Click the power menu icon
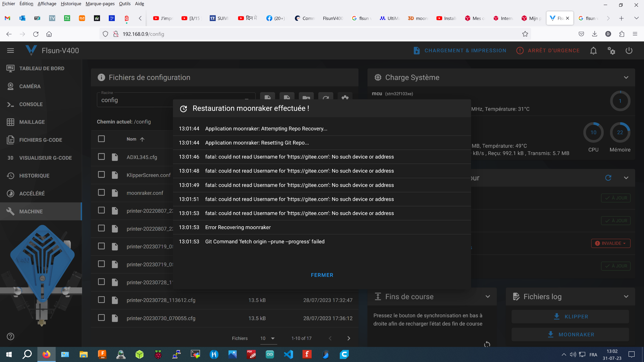The image size is (644, 362). (x=629, y=51)
